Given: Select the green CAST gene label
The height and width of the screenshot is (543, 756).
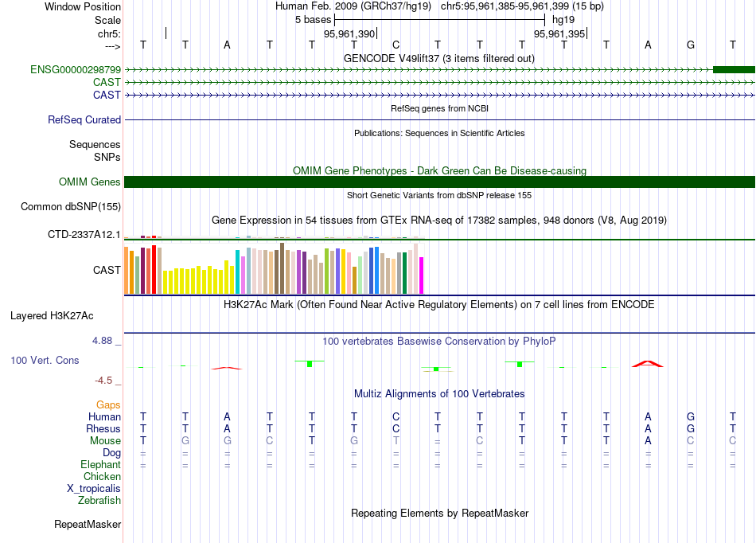Looking at the screenshot, I should [107, 82].
